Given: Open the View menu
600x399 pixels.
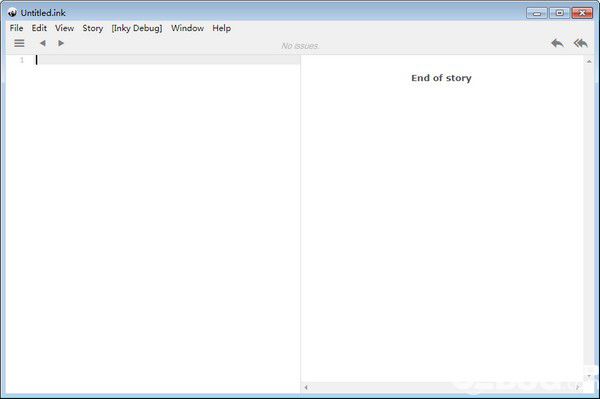Looking at the screenshot, I should 64,28.
